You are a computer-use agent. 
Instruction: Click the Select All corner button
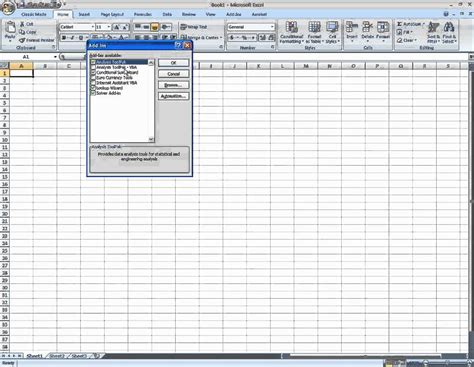(x=4, y=65)
